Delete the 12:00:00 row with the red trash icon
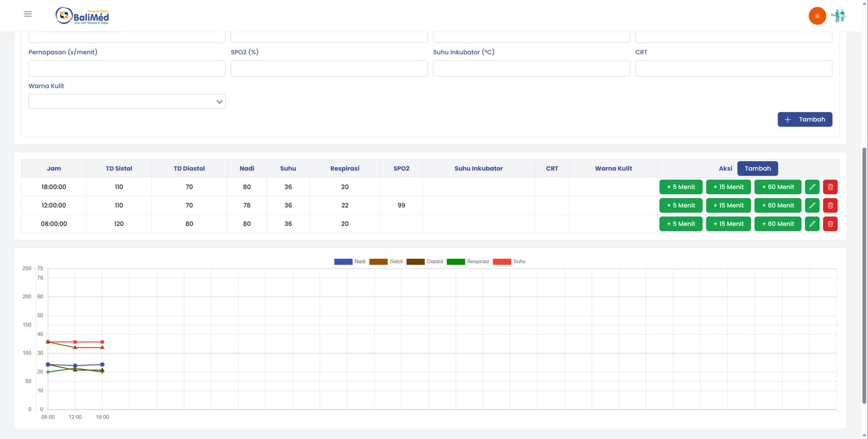Viewport: 868px width, 439px height. (x=830, y=205)
